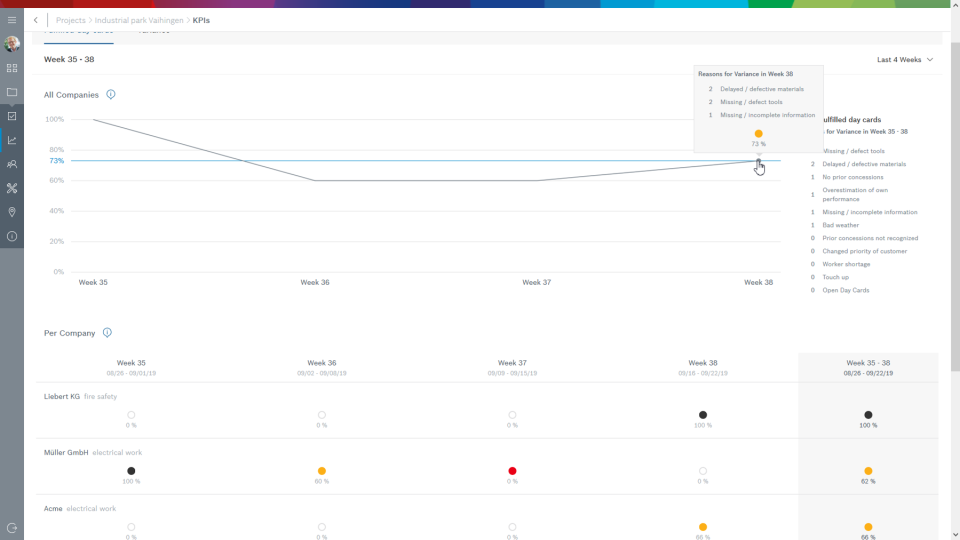
Task: Show info for All Companies
Action: 111,94
